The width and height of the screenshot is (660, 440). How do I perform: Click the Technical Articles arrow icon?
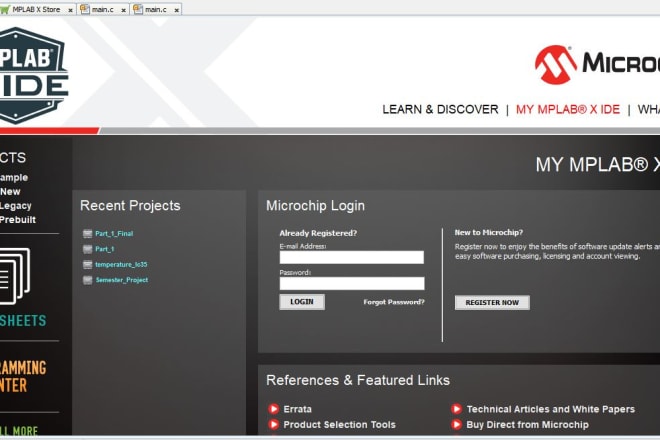pyautogui.click(x=456, y=409)
